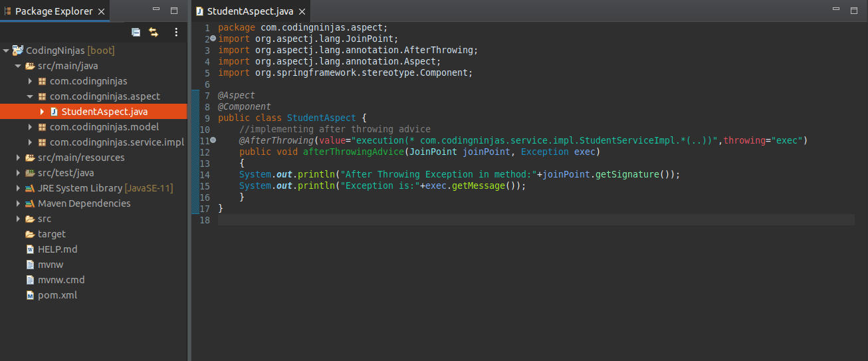
Task: Open the Package Explorer View Menu (three dots)
Action: (176, 32)
